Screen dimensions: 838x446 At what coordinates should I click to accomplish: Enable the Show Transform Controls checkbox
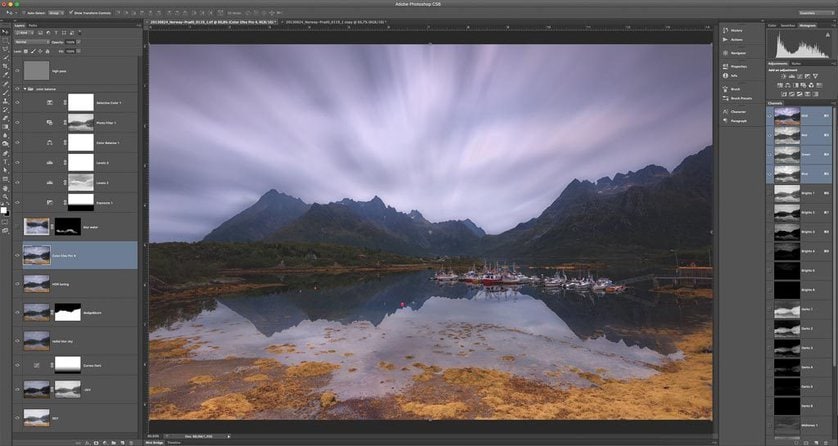(72, 13)
